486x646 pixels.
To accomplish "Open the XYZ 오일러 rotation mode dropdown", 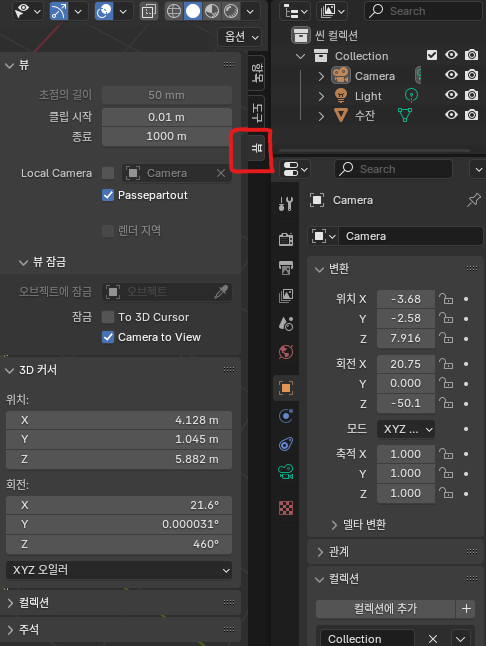I will click(119, 570).
